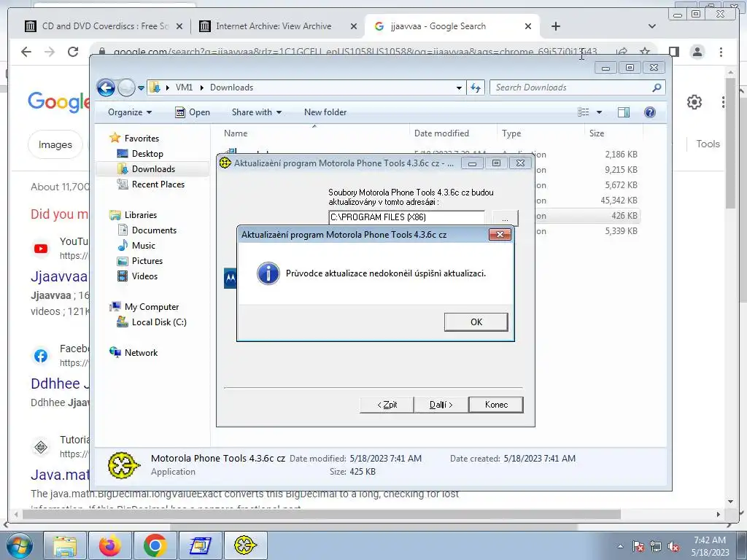Viewport: 747px width, 560px height.
Task: Sort by the Size column header
Action: click(x=613, y=133)
